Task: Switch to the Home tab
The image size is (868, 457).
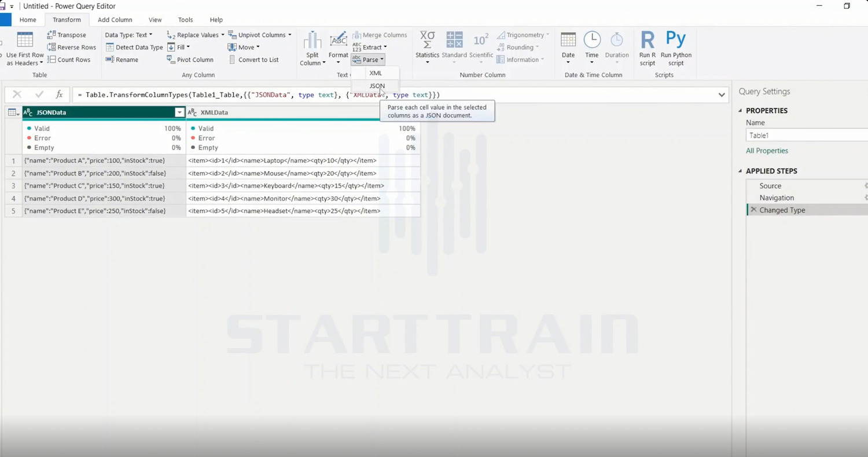Action: pyautogui.click(x=28, y=20)
